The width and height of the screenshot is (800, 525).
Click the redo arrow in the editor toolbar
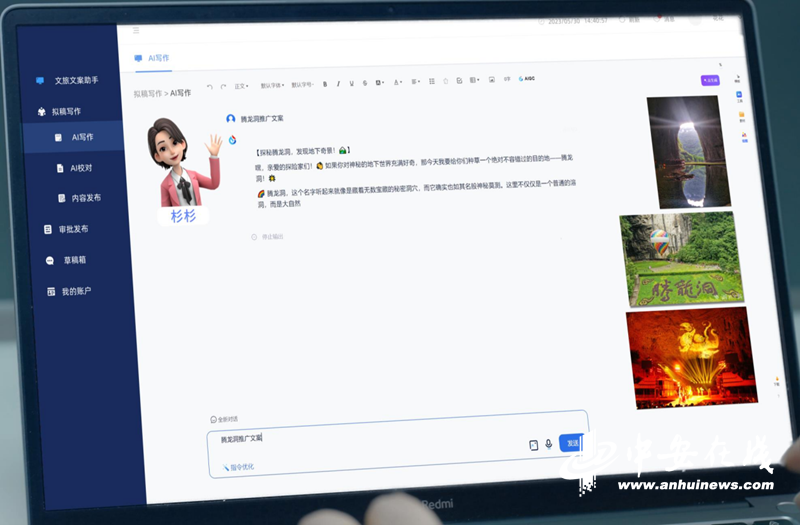pos(222,86)
